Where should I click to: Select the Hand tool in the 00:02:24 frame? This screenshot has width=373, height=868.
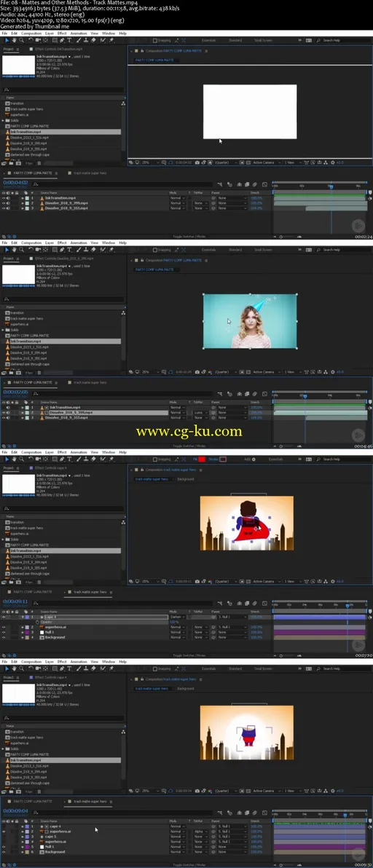[14, 40]
